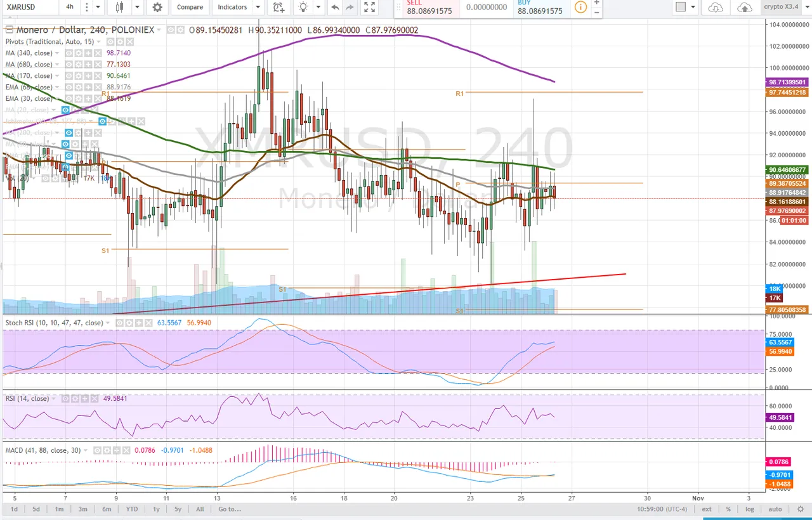Expand dropdown next to lightbulb icon
The width and height of the screenshot is (812, 520).
[318, 7]
